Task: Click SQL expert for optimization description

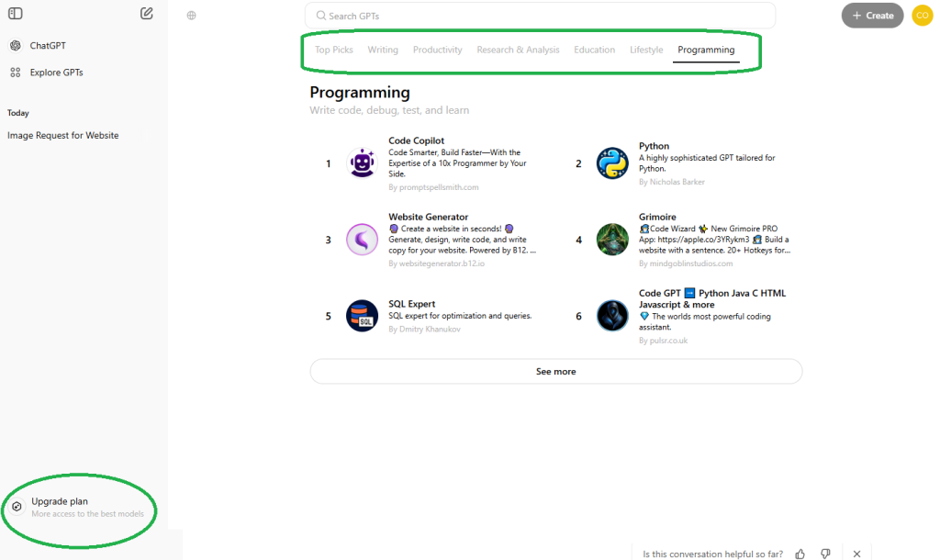Action: point(460,316)
